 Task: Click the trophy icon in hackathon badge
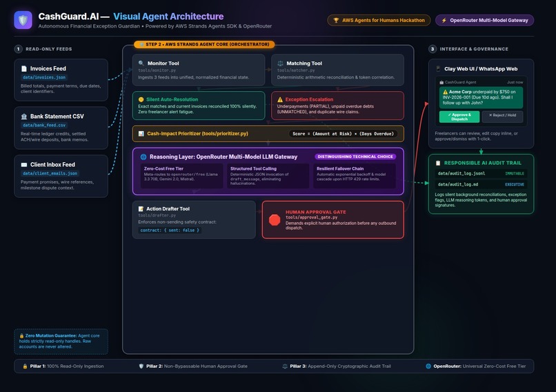point(336,20)
